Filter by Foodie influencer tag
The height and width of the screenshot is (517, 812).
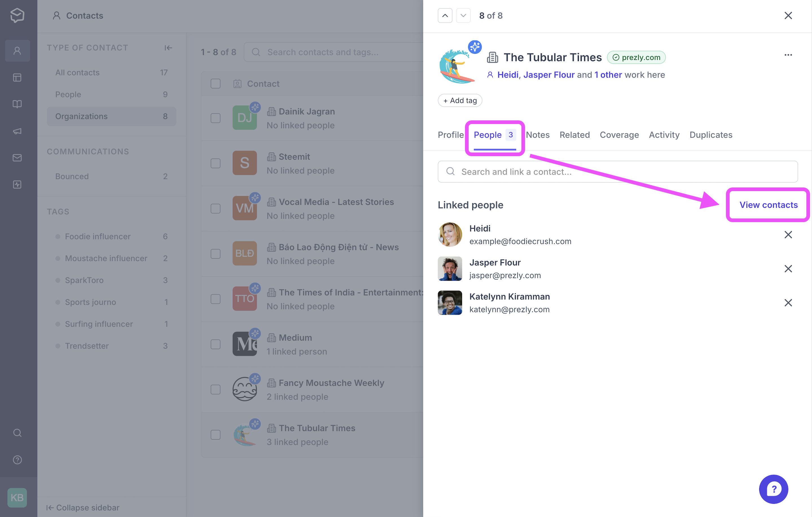[111, 236]
